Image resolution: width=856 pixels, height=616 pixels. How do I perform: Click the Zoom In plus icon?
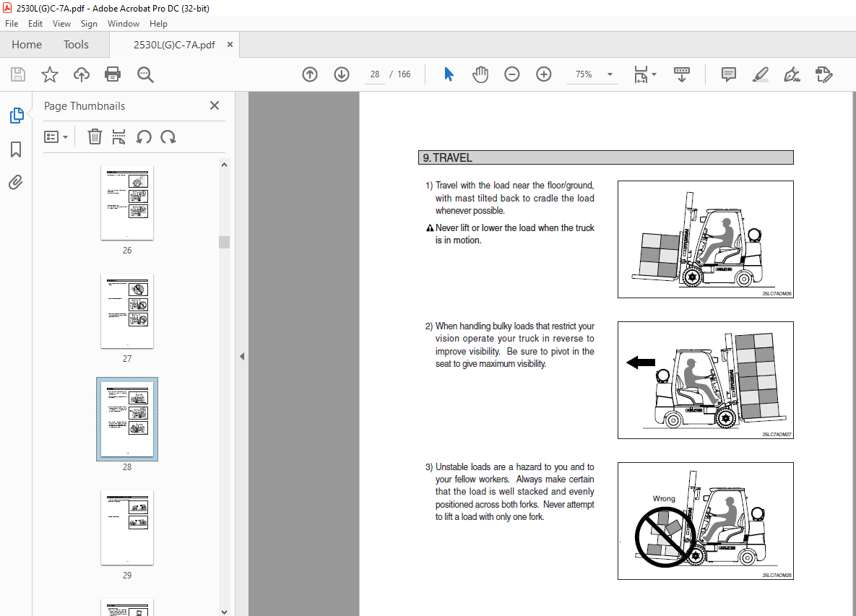[x=544, y=74]
